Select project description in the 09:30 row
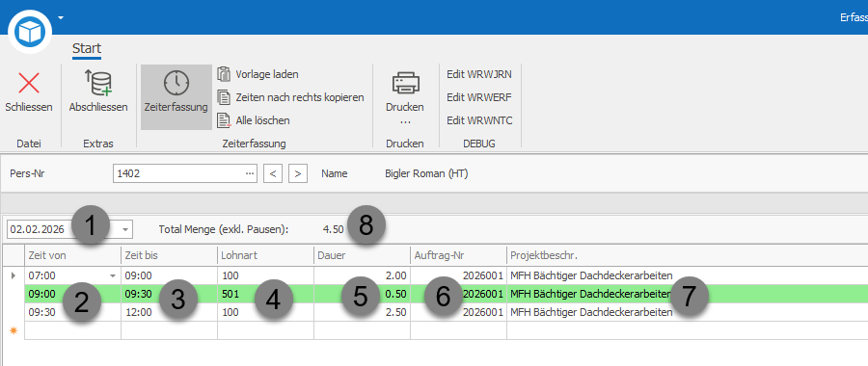This screenshot has width=868, height=366. pos(687,312)
